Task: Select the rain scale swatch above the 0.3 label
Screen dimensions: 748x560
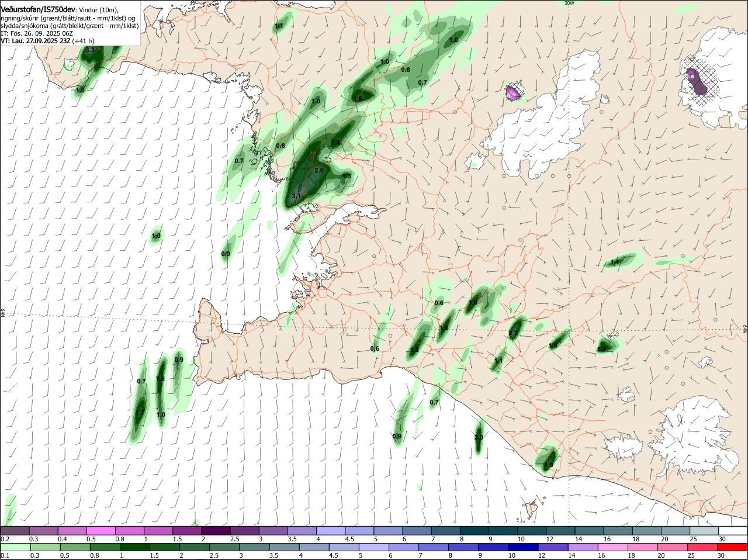Action: click(x=44, y=548)
